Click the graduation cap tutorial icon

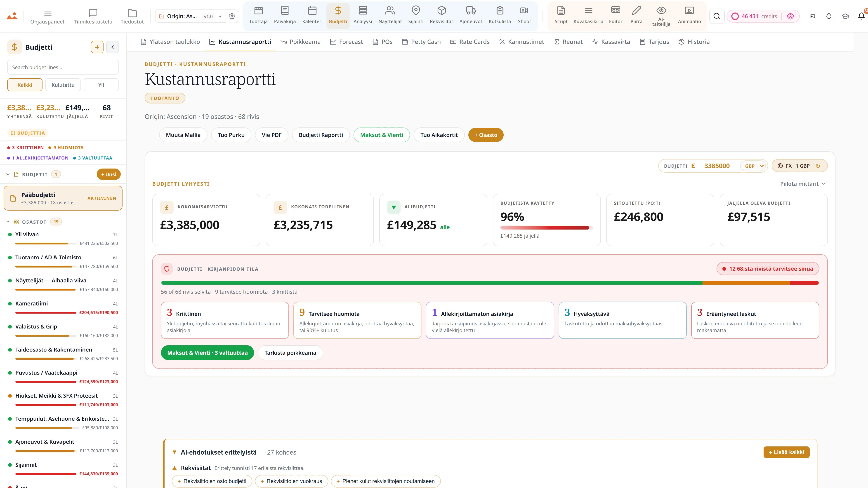(x=845, y=16)
